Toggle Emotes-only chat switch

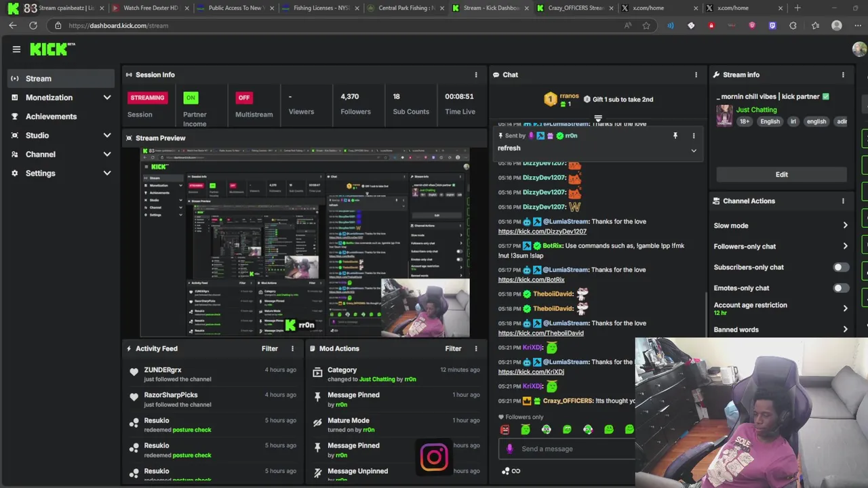841,288
